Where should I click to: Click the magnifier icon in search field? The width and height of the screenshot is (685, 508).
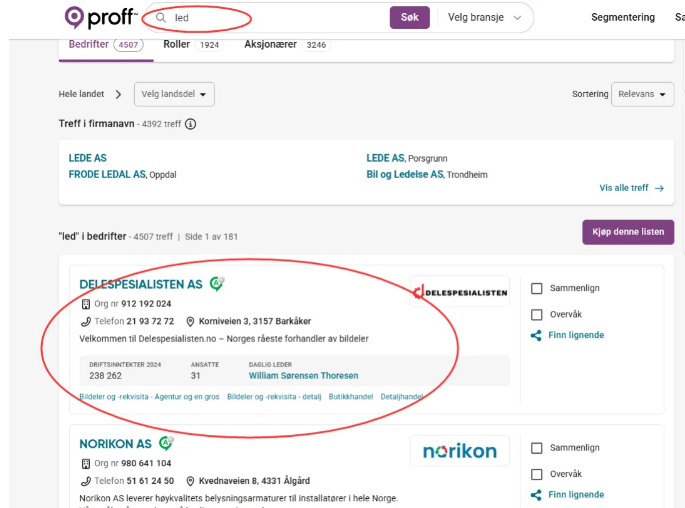coord(161,17)
